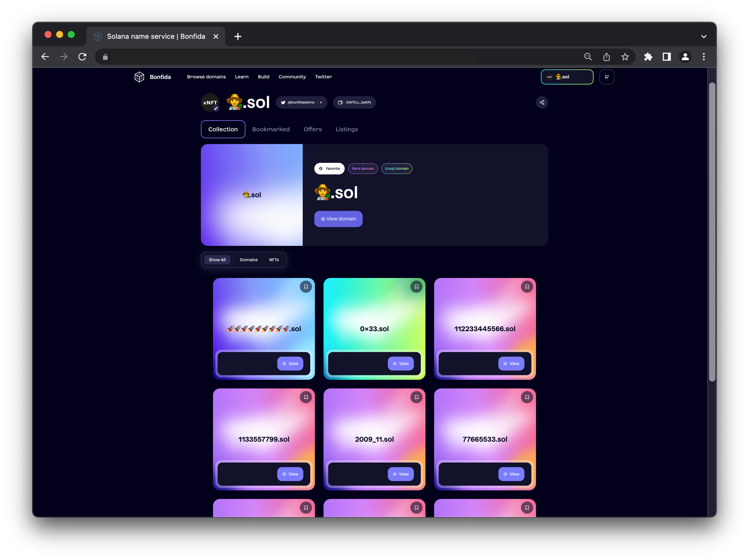Open the connected wallet dropdown
Screen dimensions: 749x560
click(567, 77)
